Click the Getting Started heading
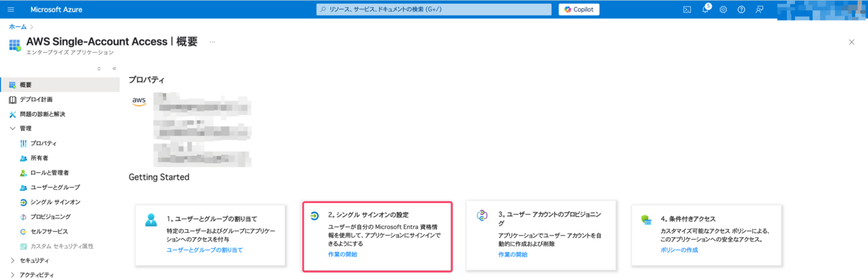The height and width of the screenshot is (279, 868). coord(159,177)
